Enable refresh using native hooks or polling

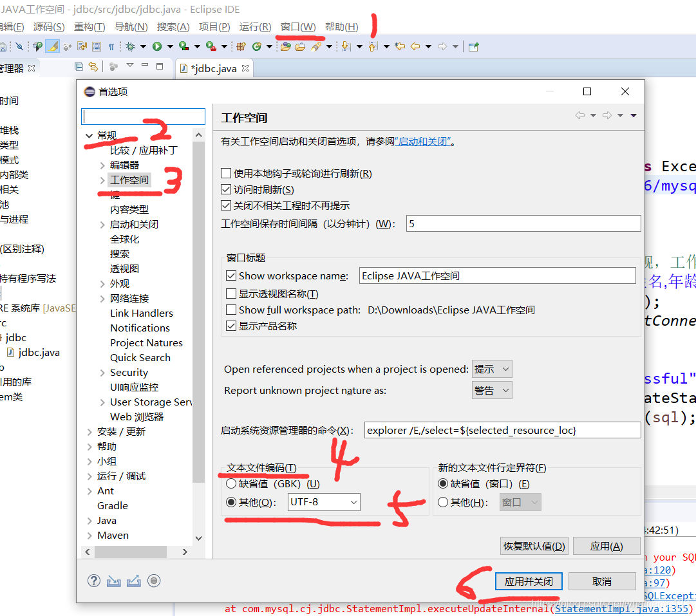[226, 173]
